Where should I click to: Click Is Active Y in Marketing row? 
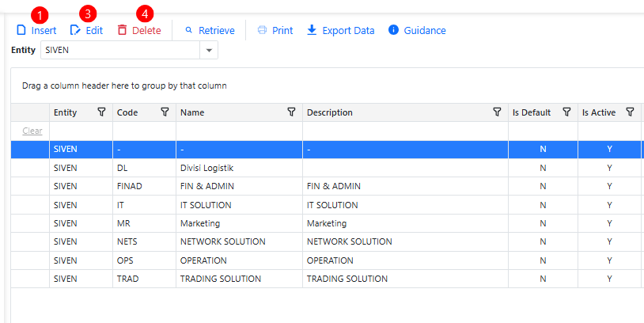coord(610,223)
